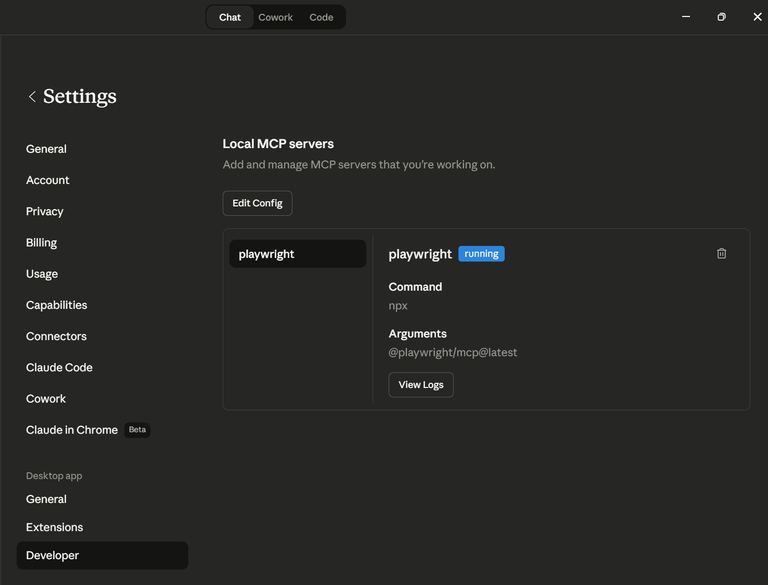768x585 pixels.
Task: Delete the playwright server via trash icon
Action: click(x=721, y=253)
